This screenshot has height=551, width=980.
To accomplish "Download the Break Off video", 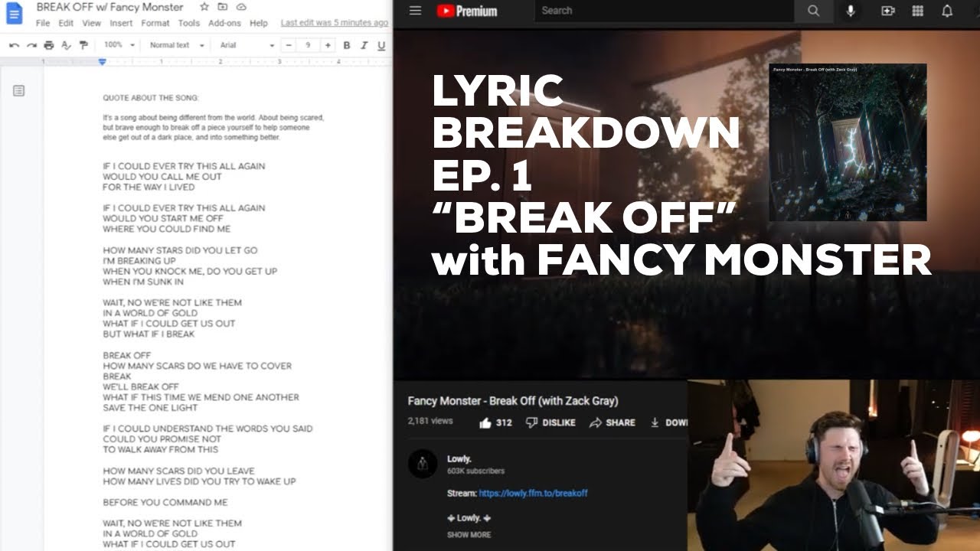I will 668,422.
